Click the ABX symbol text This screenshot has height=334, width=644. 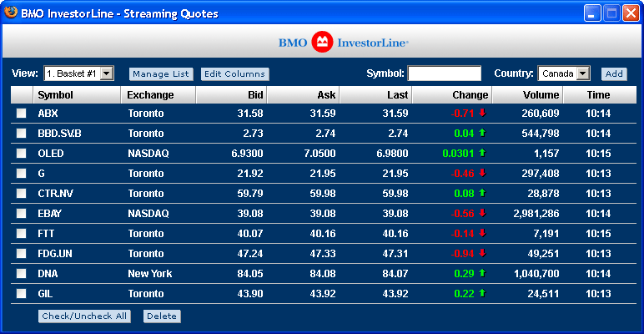(48, 114)
